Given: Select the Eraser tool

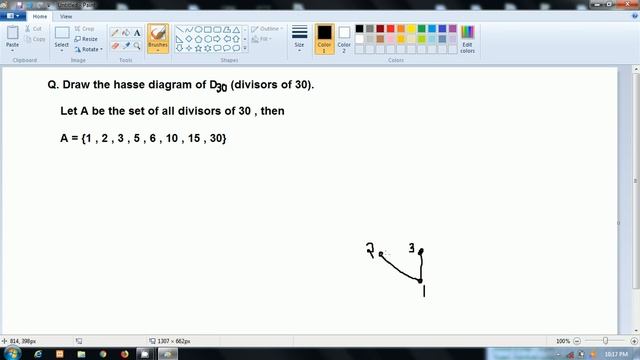Looking at the screenshot, I should coord(115,46).
